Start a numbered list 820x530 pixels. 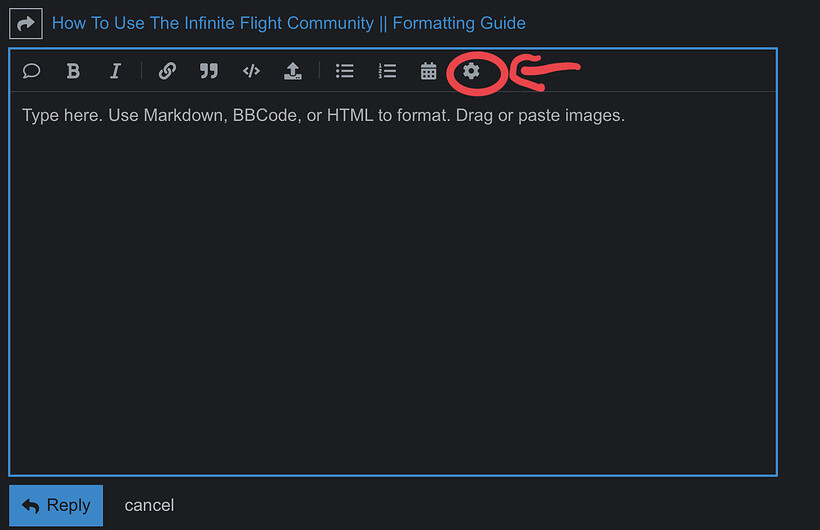[x=387, y=71]
